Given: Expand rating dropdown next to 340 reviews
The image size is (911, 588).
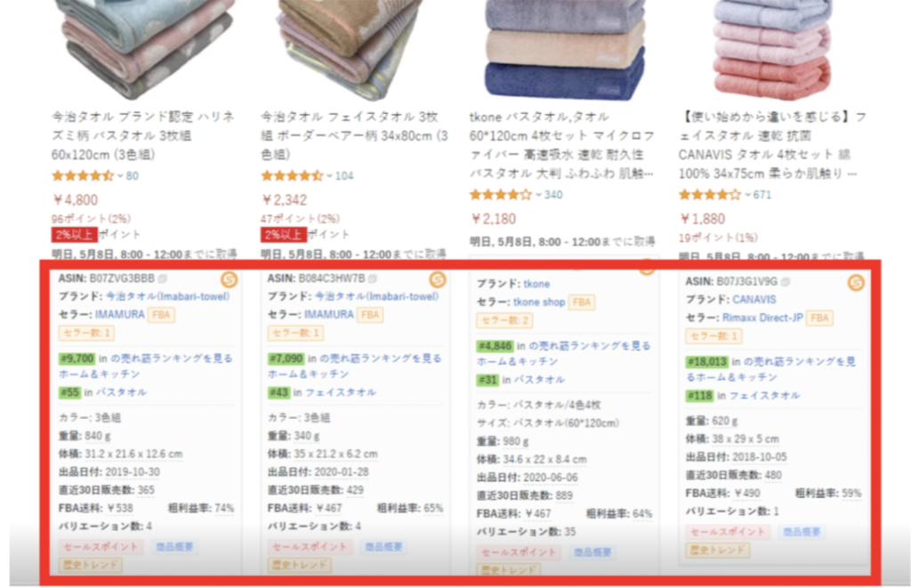Looking at the screenshot, I should (538, 195).
